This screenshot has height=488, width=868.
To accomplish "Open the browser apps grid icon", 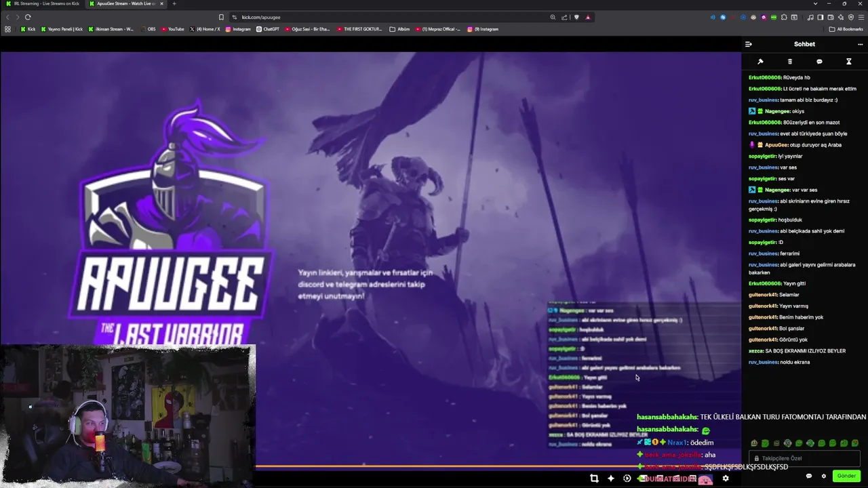I will tap(7, 29).
